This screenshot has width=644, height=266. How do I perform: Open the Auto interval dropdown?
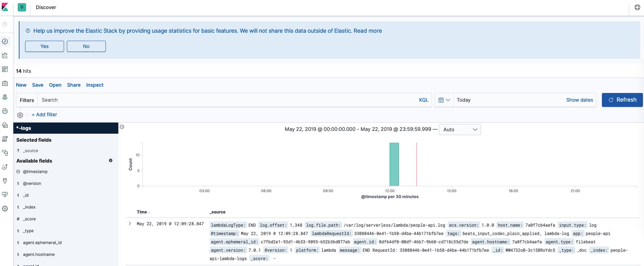coord(460,130)
